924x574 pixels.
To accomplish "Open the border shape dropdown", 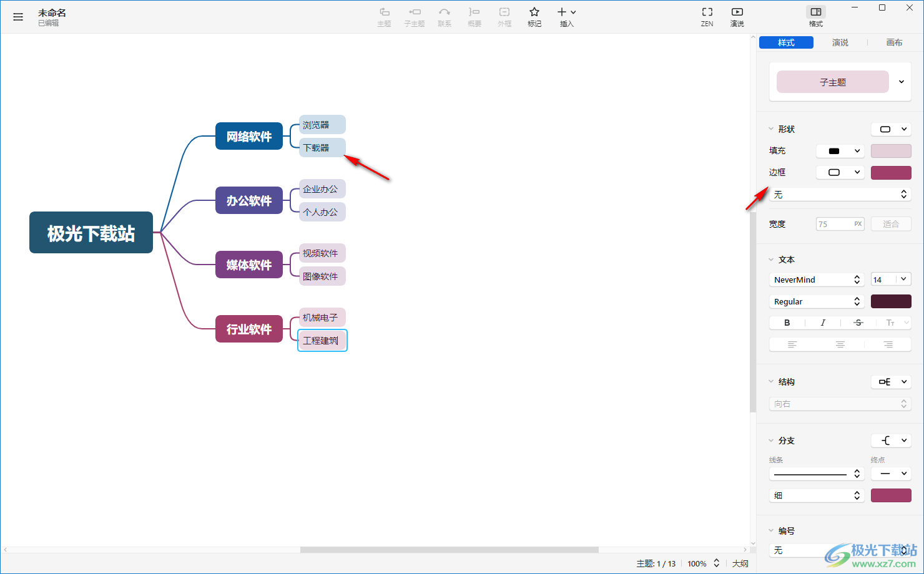I will [841, 172].
